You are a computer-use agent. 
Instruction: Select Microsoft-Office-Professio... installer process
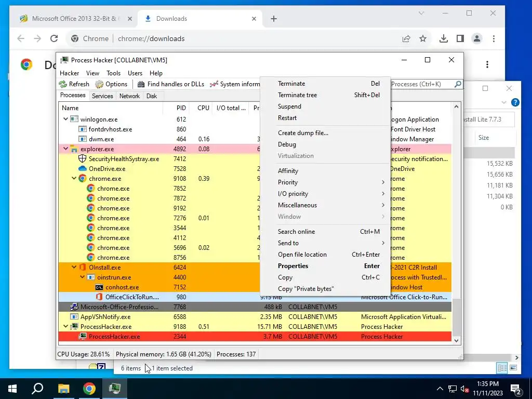coord(255,307)
